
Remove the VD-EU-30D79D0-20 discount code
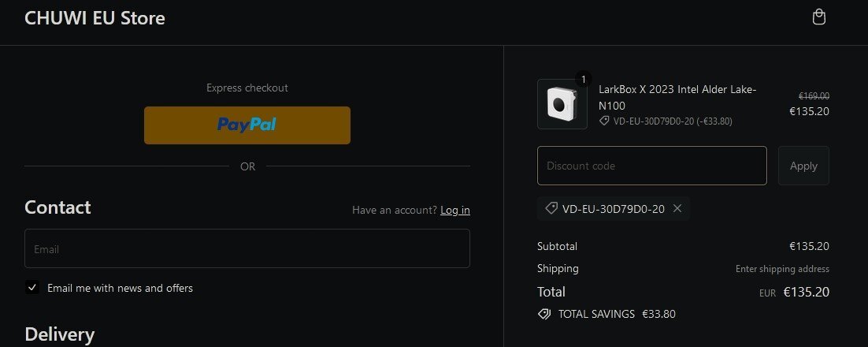point(677,209)
